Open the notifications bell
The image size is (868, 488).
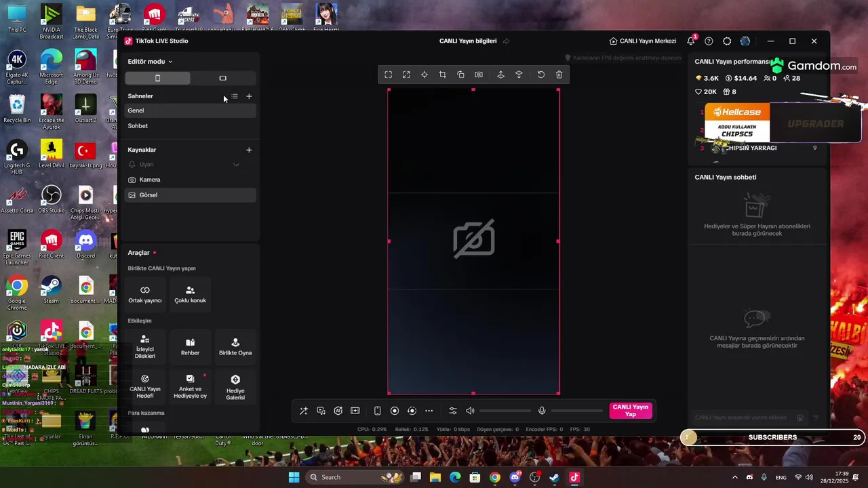click(690, 41)
